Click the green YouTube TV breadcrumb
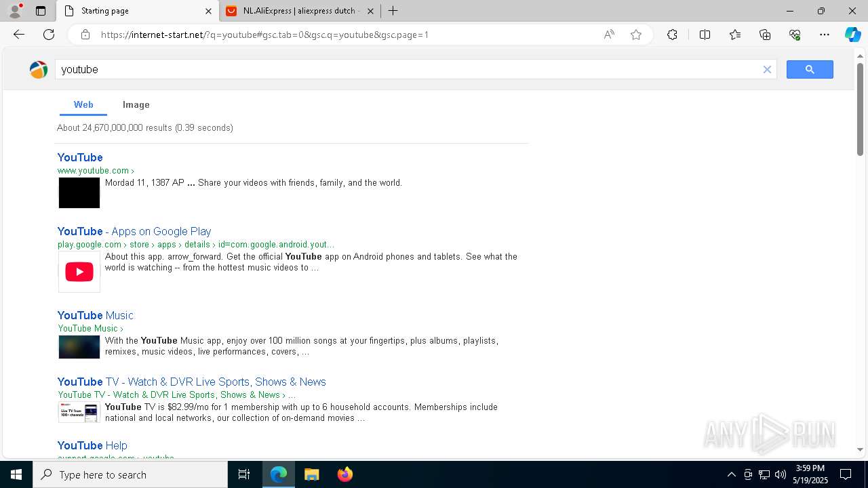The image size is (868, 488). coord(176,395)
